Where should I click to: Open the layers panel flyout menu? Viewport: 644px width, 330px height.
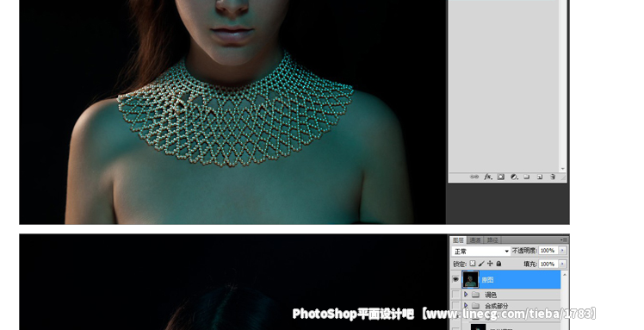[x=563, y=240]
